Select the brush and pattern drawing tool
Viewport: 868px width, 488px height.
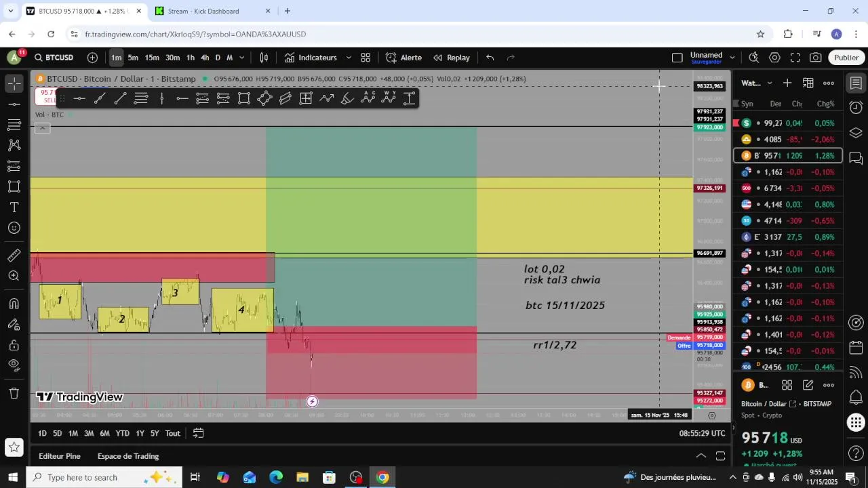click(14, 145)
